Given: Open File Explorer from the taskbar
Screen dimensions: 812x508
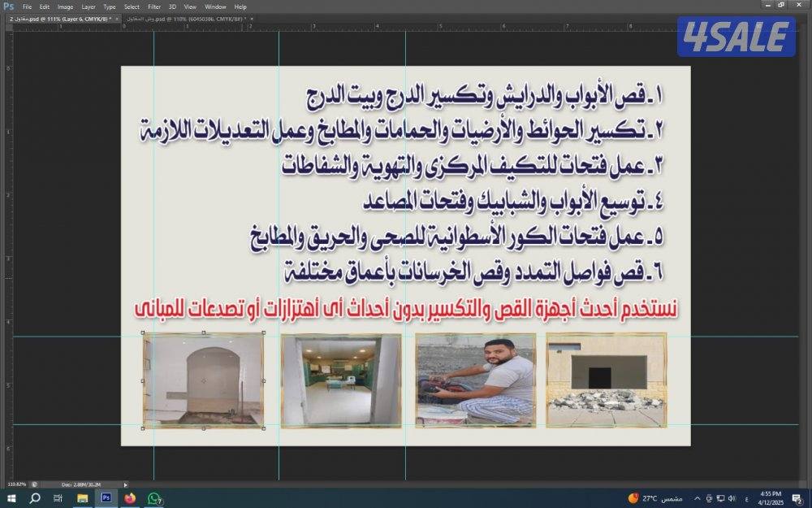Looking at the screenshot, I should tap(81, 500).
